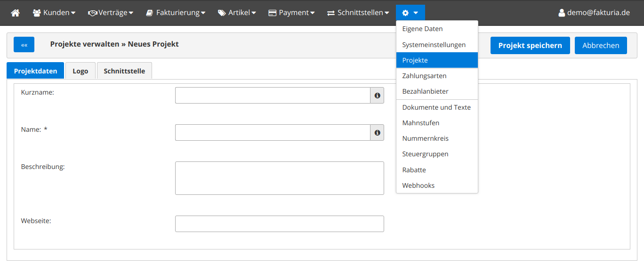This screenshot has height=265, width=644.
Task: Open Systemeinstellungen from the dropdown
Action: click(434, 45)
